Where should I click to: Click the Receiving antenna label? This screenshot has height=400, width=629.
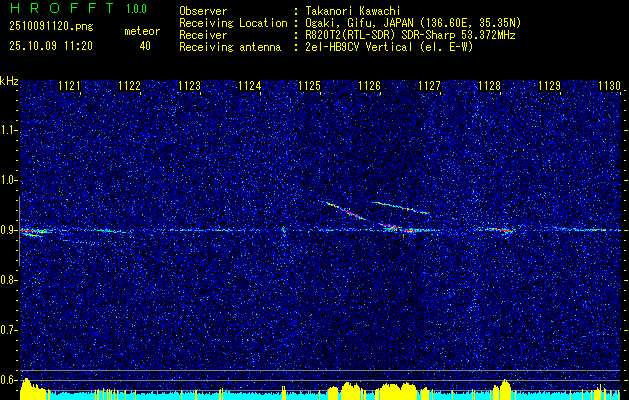[230, 47]
